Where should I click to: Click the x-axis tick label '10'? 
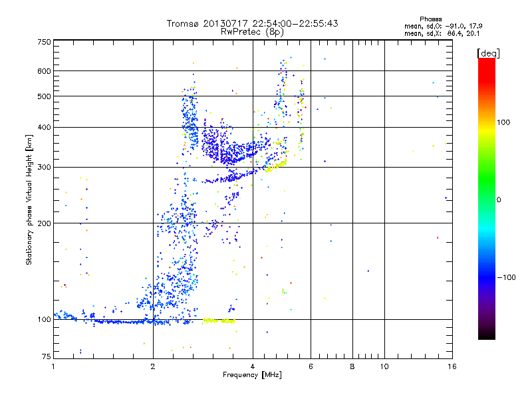(384, 366)
